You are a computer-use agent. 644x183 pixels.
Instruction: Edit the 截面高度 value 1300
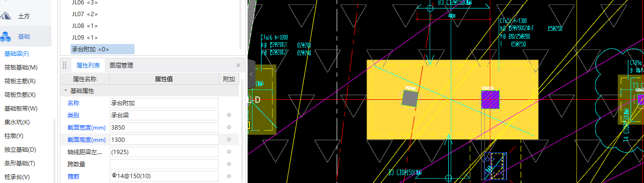[x=164, y=139]
